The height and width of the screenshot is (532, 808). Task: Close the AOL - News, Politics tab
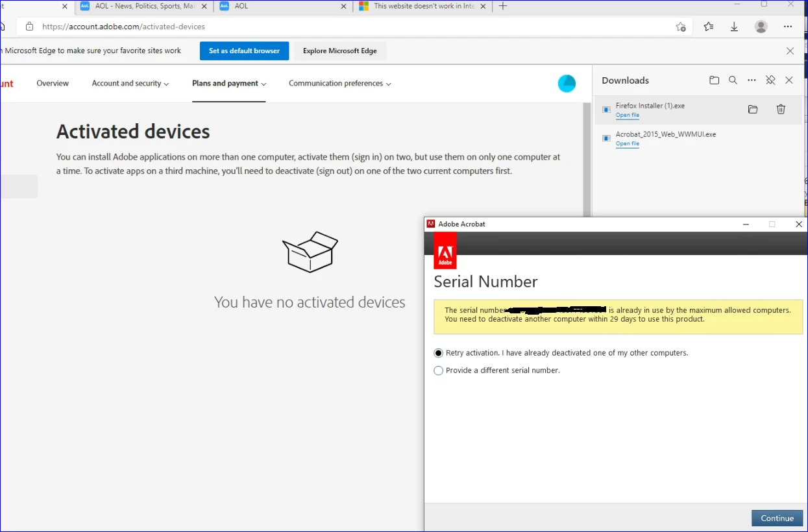(x=203, y=6)
